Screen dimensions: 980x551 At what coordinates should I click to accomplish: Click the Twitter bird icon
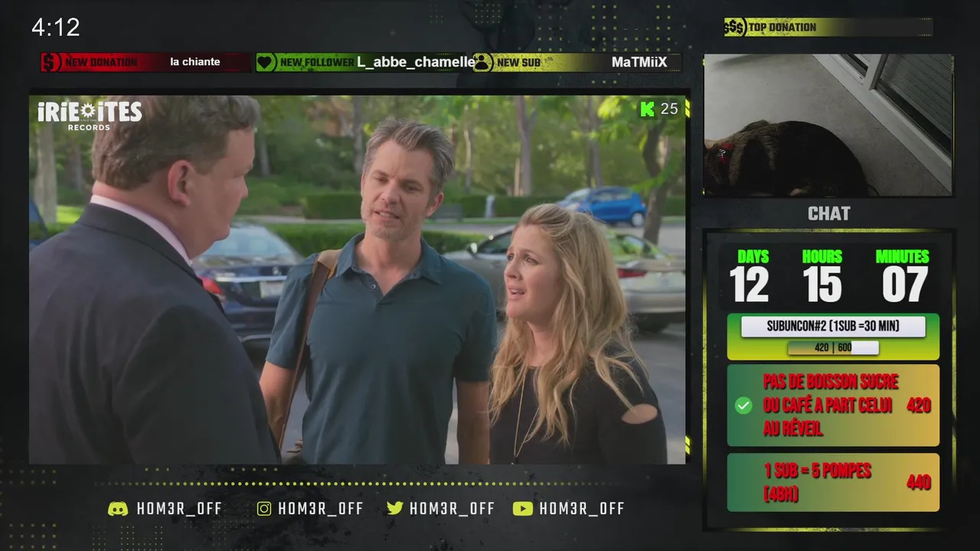coord(395,508)
